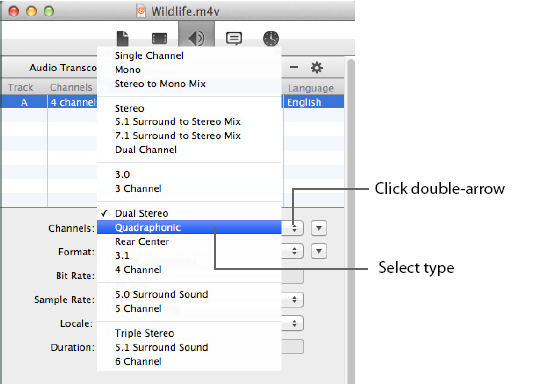This screenshot has height=385, width=533.
Task: Switch to the video filmstrip tab
Action: coord(159,38)
